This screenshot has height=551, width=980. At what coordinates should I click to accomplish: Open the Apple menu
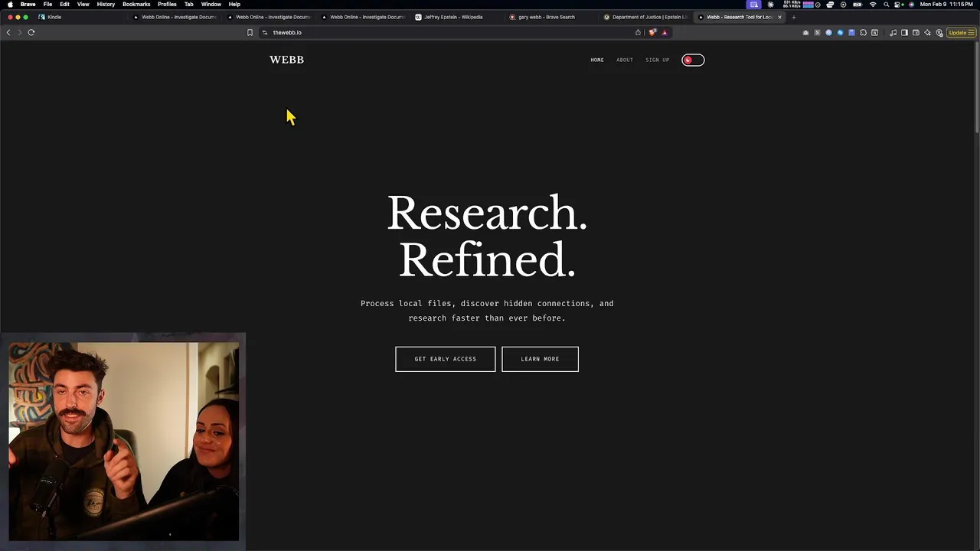point(10,5)
